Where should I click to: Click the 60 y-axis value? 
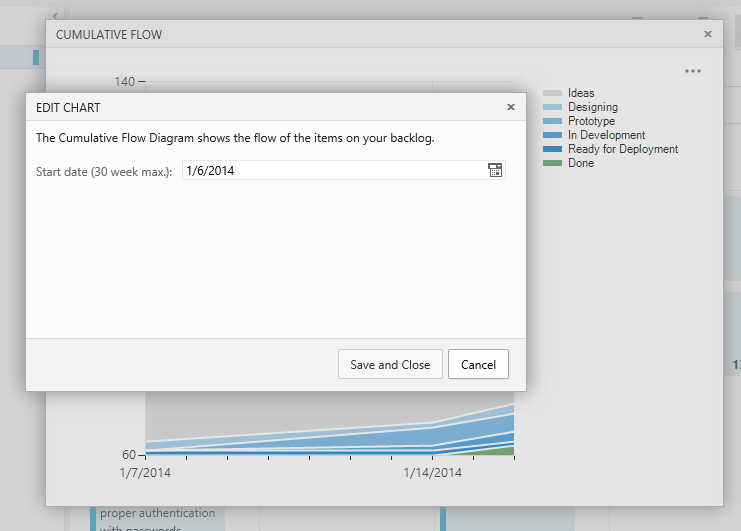[129, 454]
